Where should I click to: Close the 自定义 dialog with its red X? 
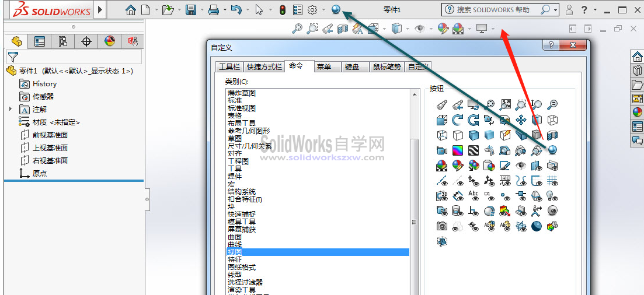pyautogui.click(x=573, y=45)
